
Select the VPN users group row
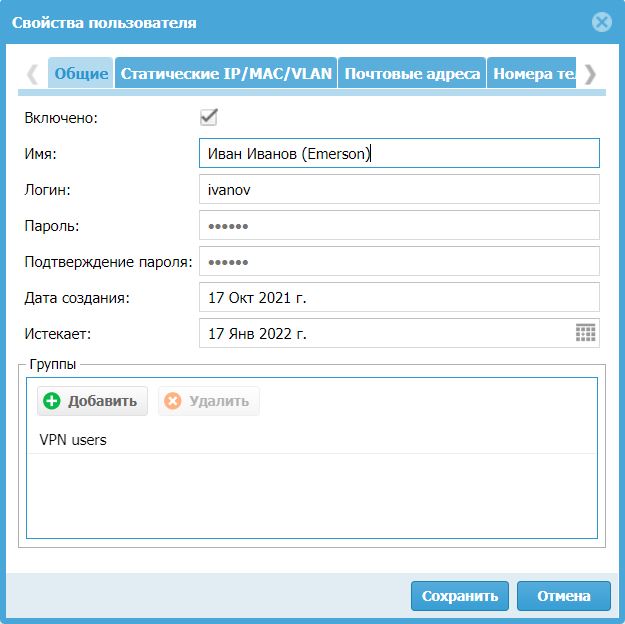pyautogui.click(x=312, y=440)
